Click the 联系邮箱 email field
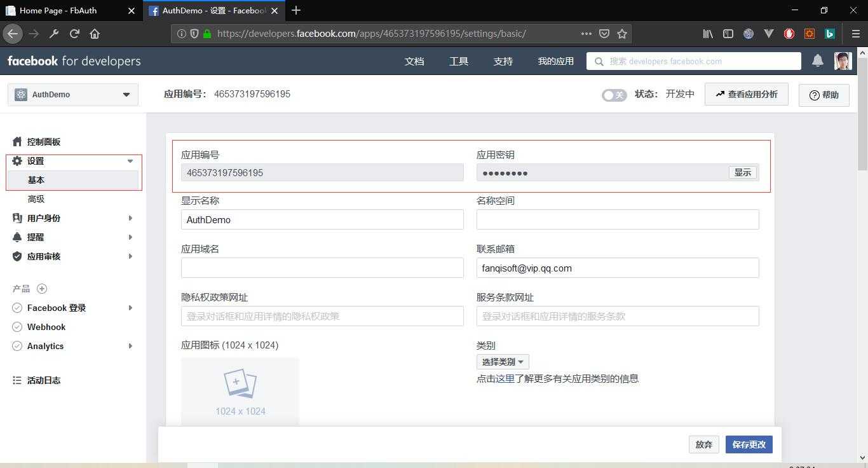Viewport: 868px width, 468px height. pyautogui.click(x=618, y=268)
